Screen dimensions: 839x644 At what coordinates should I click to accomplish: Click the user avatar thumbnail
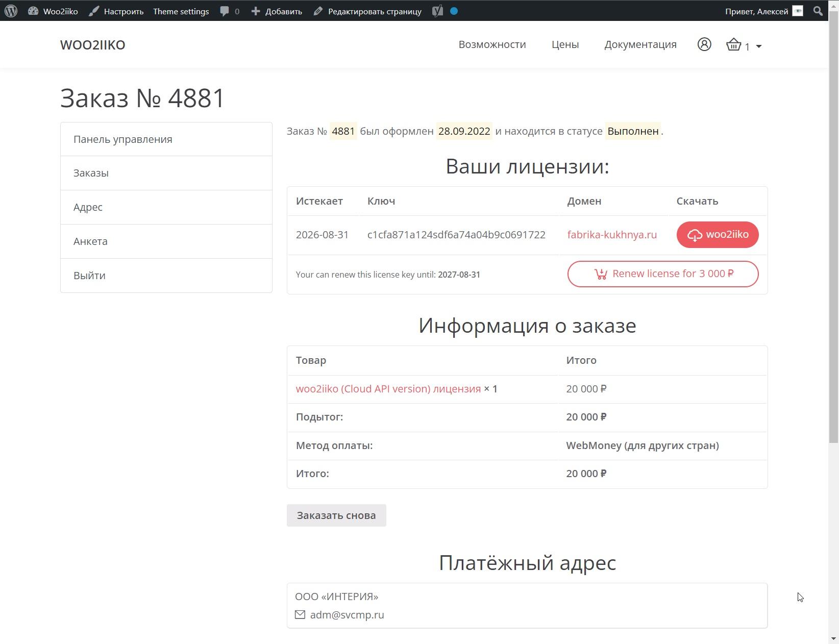click(798, 11)
